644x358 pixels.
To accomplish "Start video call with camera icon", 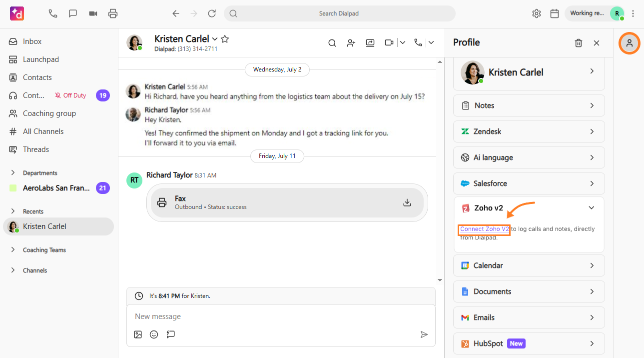I will tap(389, 43).
